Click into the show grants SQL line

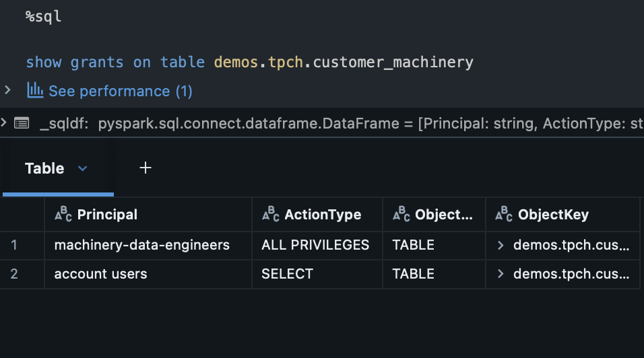(249, 63)
